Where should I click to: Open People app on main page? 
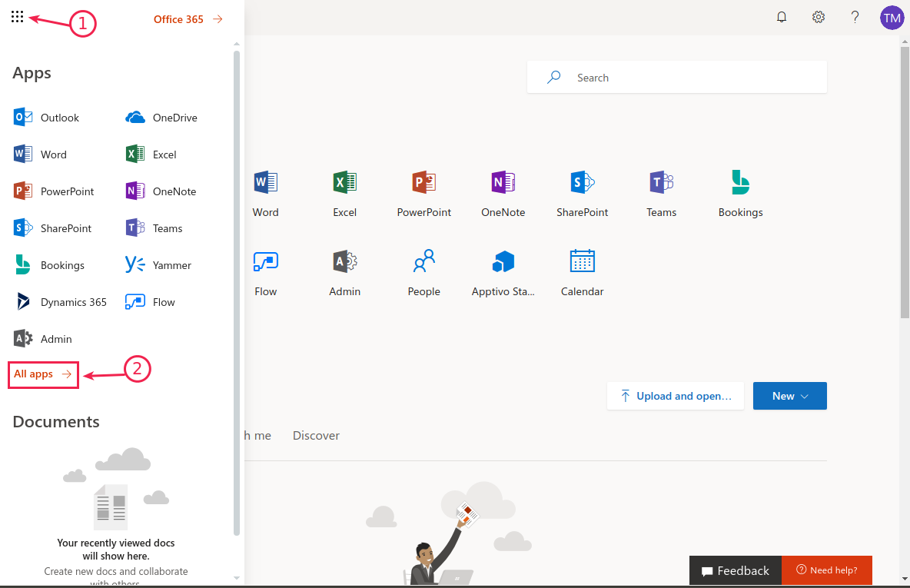click(423, 273)
